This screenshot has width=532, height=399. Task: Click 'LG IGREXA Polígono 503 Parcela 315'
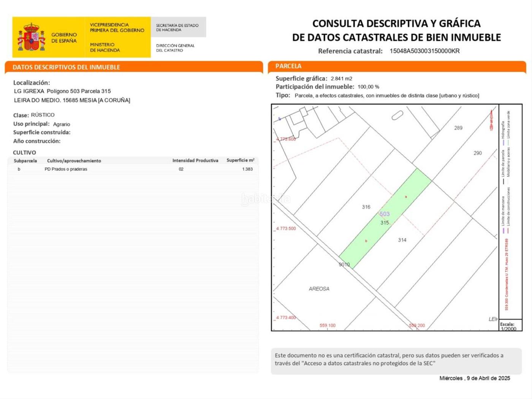pyautogui.click(x=62, y=91)
